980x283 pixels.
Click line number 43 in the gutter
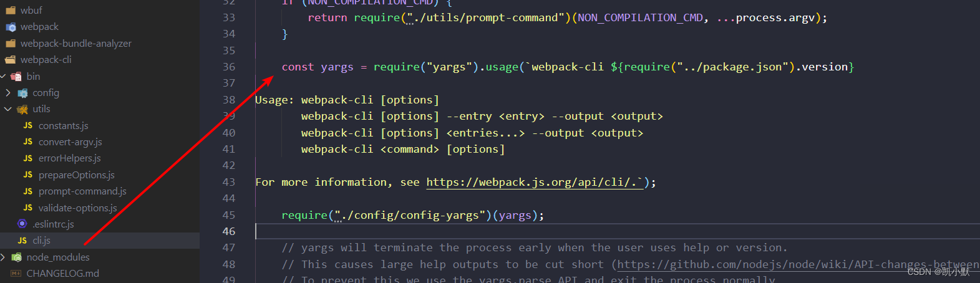pos(229,182)
